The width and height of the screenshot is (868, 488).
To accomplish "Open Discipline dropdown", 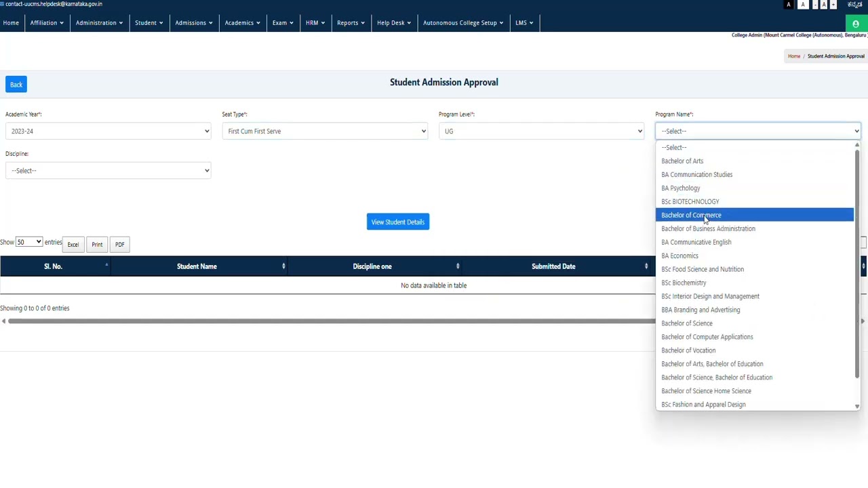I will (108, 171).
